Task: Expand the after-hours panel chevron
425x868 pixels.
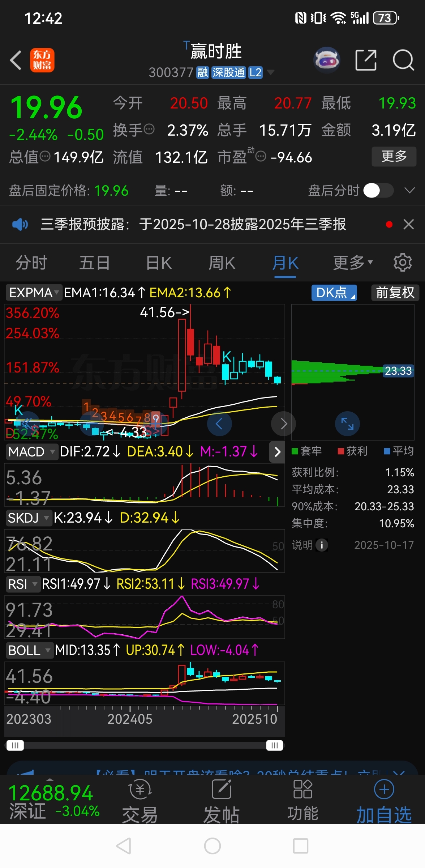Action: click(x=409, y=190)
